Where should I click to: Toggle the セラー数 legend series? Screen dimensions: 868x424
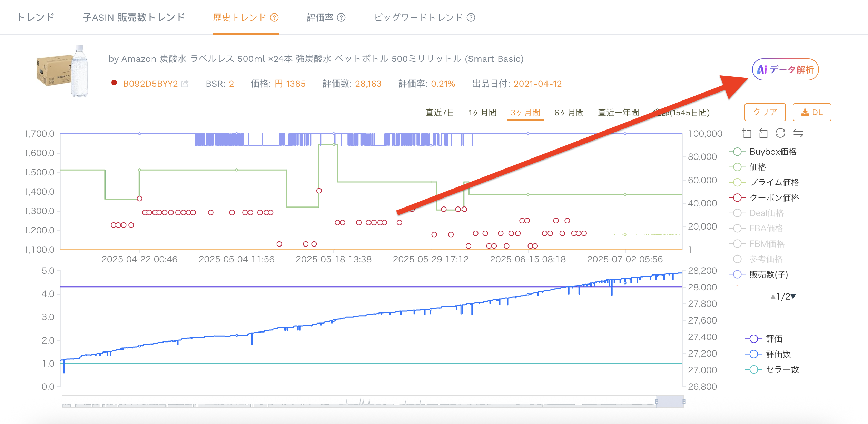tap(772, 369)
